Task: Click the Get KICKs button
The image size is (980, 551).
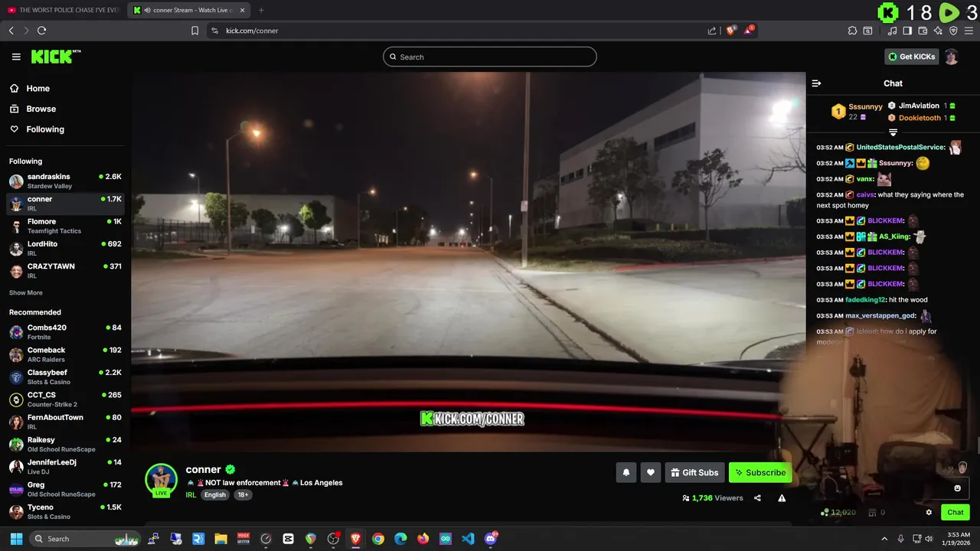Action: click(911, 57)
